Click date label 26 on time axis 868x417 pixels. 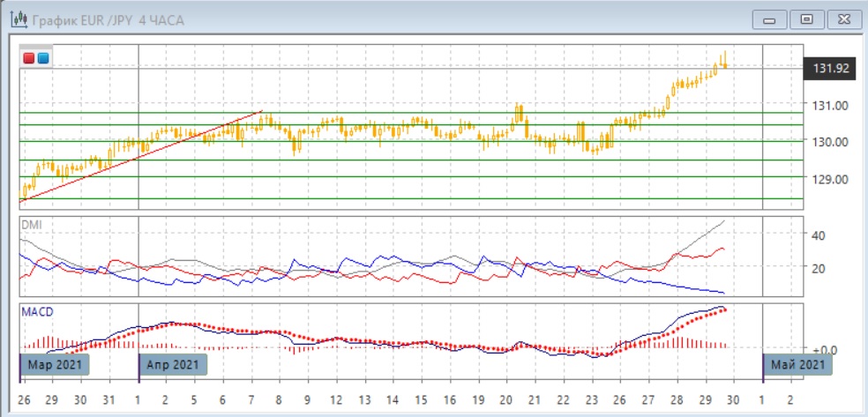[x=23, y=399]
